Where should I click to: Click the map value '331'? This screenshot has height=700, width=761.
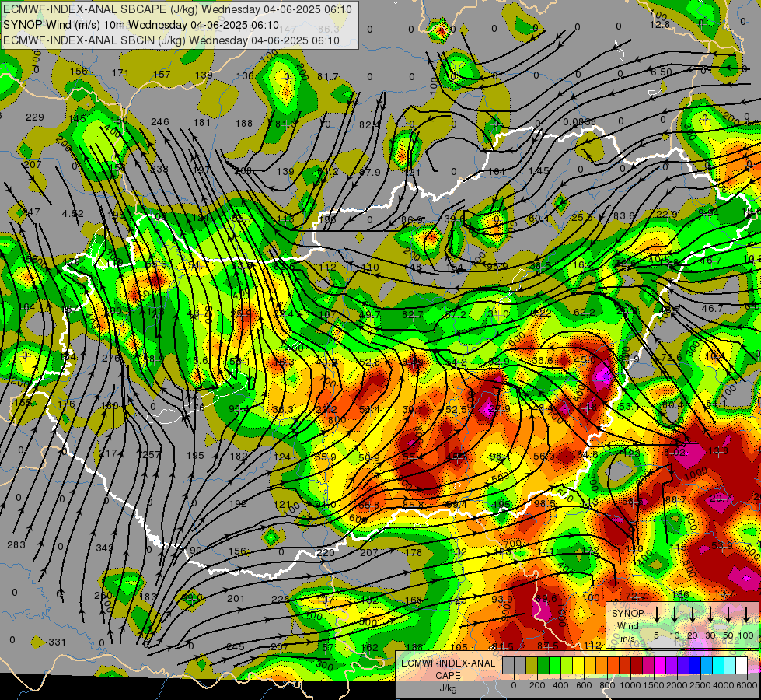click(x=57, y=642)
